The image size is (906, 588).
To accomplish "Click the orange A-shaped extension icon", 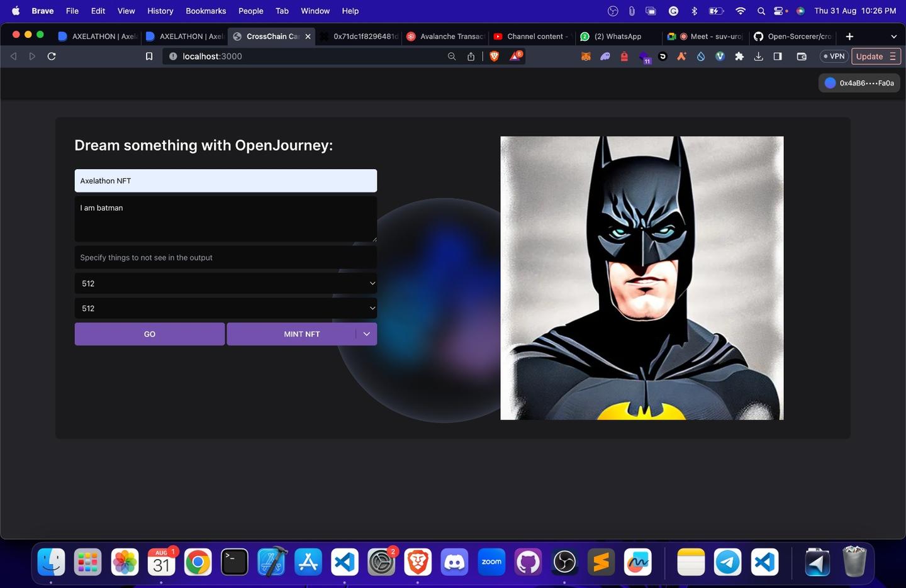I will (x=681, y=57).
